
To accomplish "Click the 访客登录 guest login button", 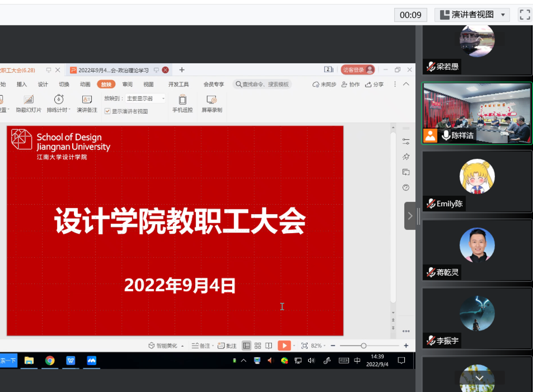I will click(357, 70).
